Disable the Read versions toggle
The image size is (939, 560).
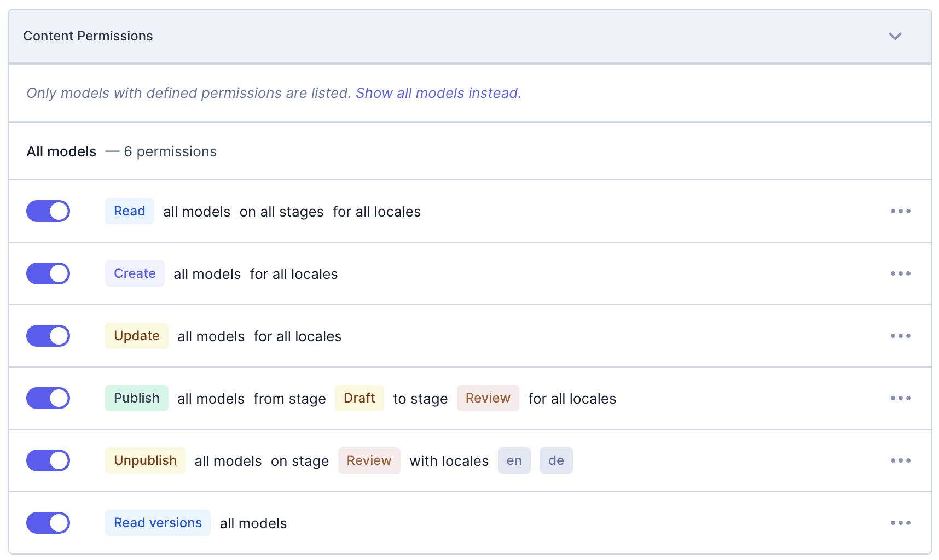click(48, 523)
